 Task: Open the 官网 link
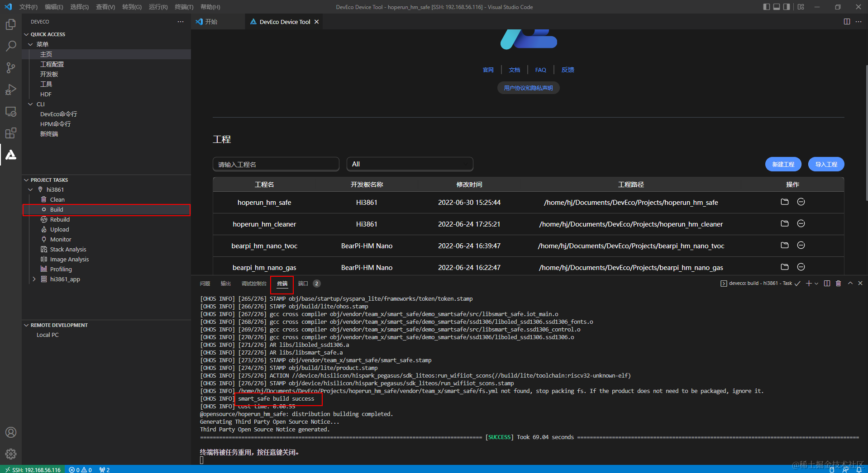(488, 70)
